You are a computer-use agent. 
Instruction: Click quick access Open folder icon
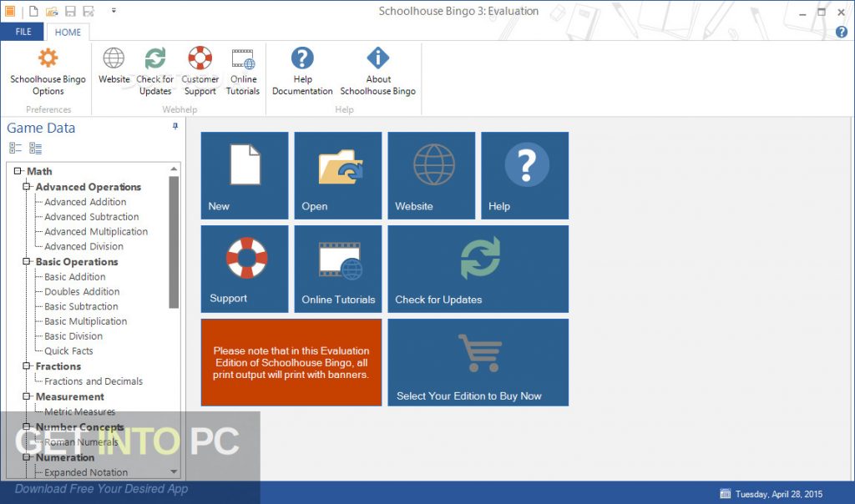point(52,11)
